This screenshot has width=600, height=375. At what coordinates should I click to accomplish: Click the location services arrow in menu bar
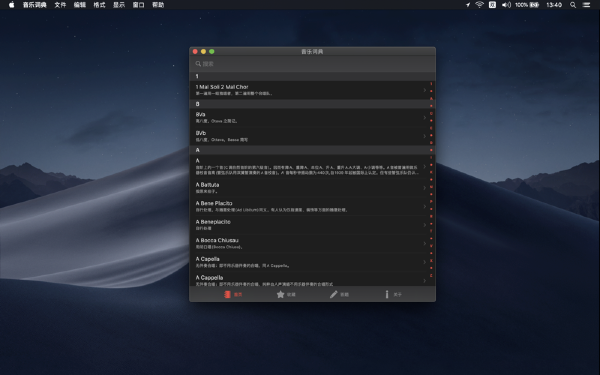point(468,5)
